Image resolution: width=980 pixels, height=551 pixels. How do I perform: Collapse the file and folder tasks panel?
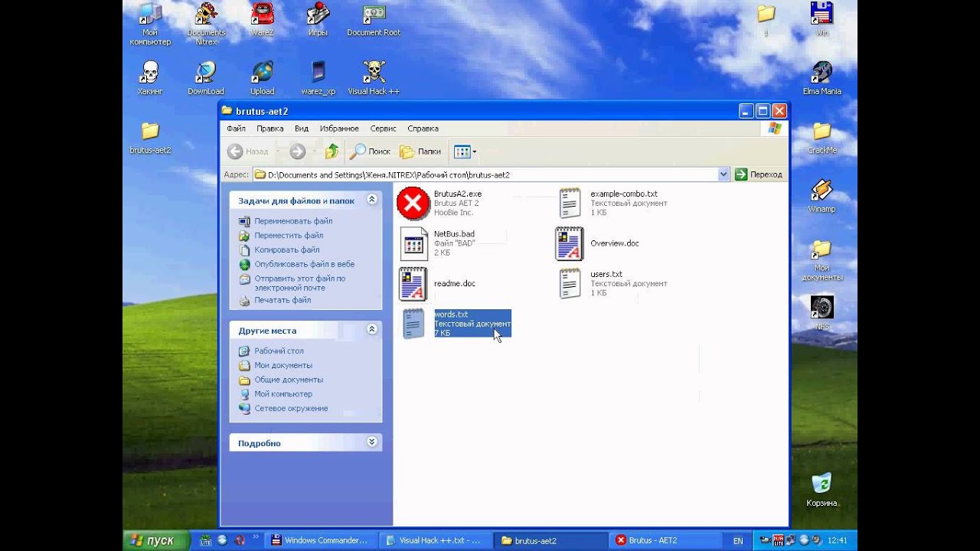(372, 200)
